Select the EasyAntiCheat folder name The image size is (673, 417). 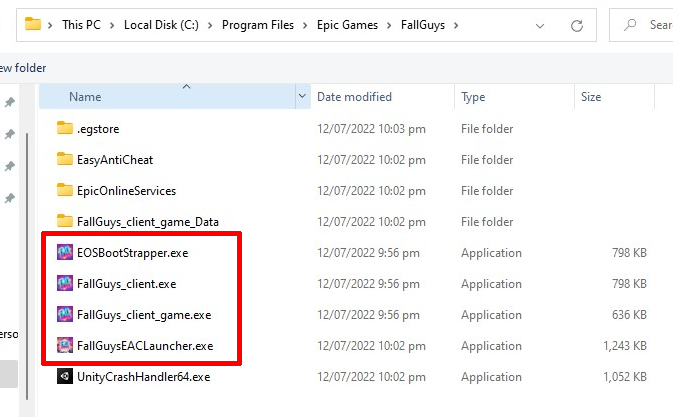point(115,160)
